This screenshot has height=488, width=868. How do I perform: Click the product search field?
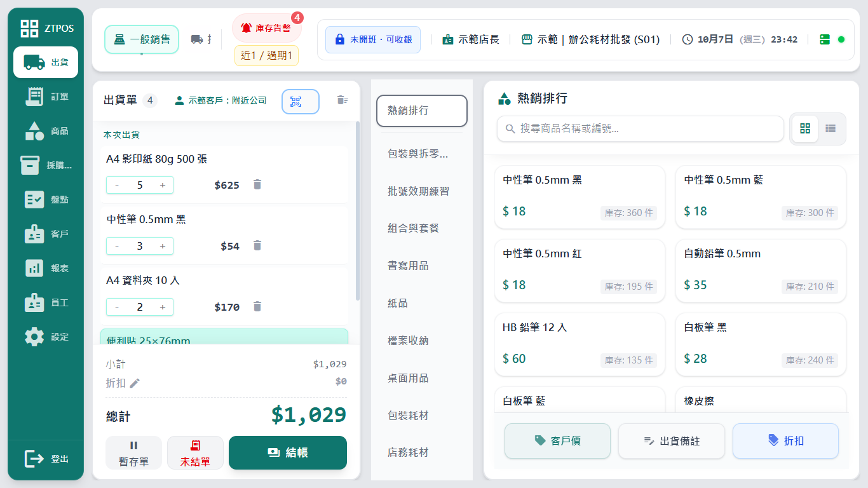pos(641,128)
